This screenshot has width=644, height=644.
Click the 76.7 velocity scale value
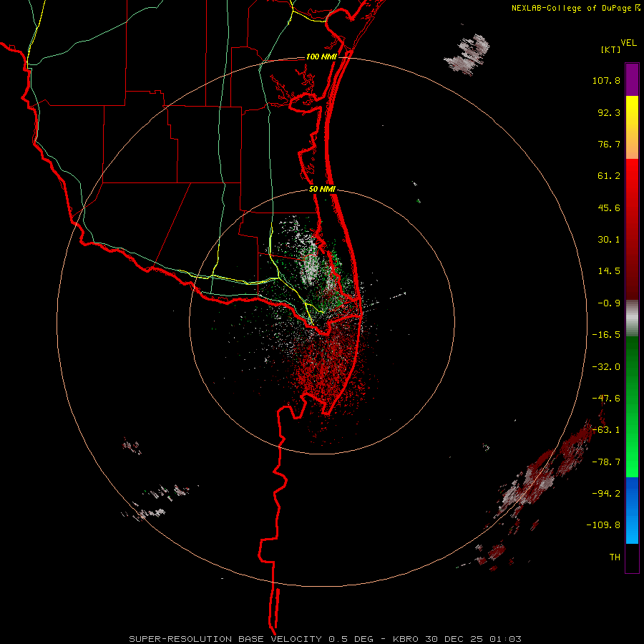tap(609, 144)
